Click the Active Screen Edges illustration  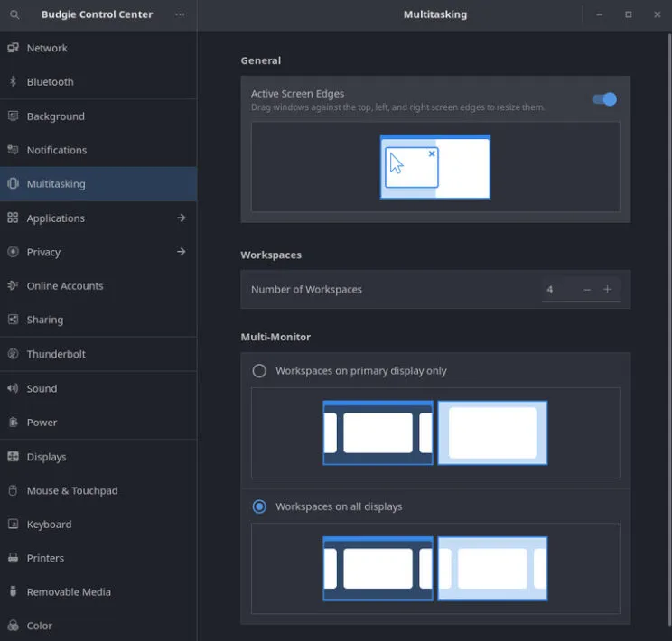(435, 167)
